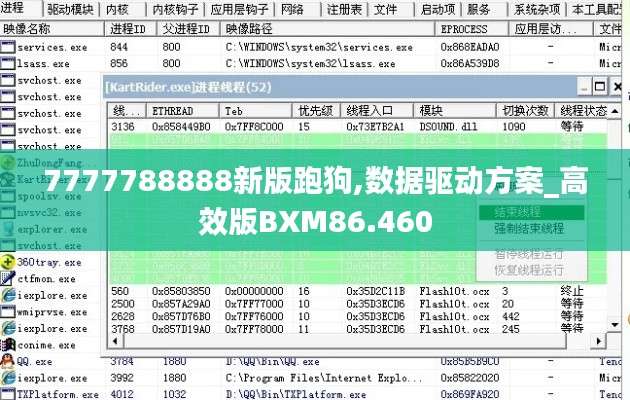
Task: Sort by the 映像路径 column header
Action: coord(327,29)
